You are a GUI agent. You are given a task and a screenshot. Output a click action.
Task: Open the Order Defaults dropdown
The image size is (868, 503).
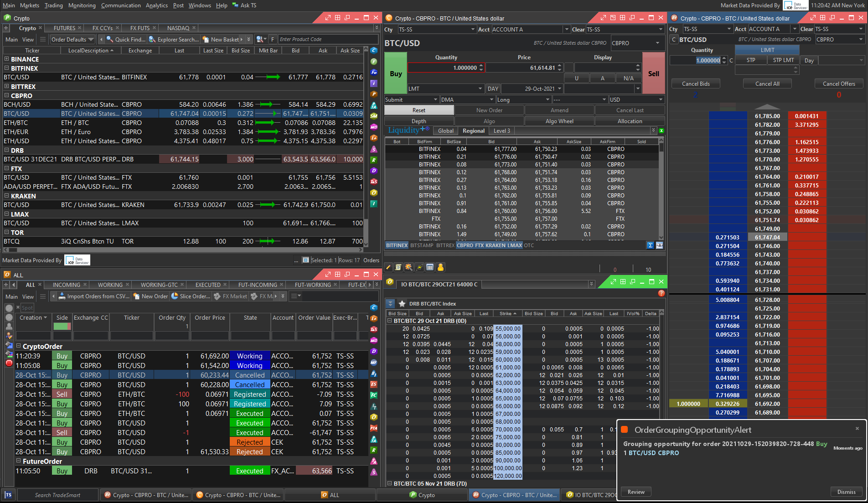coord(72,40)
